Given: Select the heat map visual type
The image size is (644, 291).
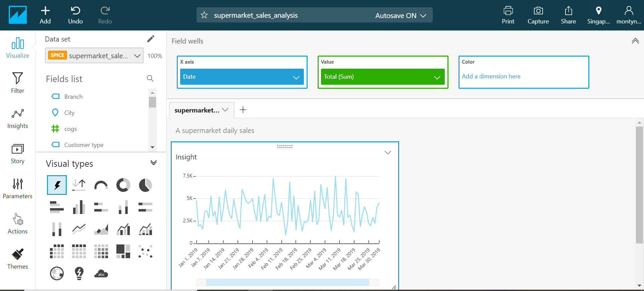Looking at the screenshot, I should click(101, 251).
